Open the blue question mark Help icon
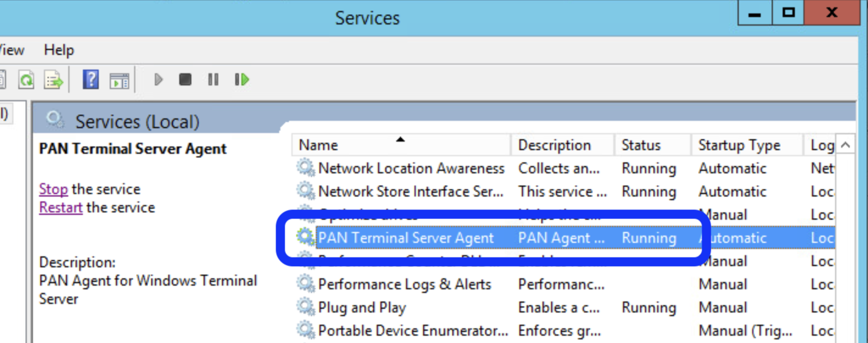Viewport: 868px width, 343px height. point(90,79)
